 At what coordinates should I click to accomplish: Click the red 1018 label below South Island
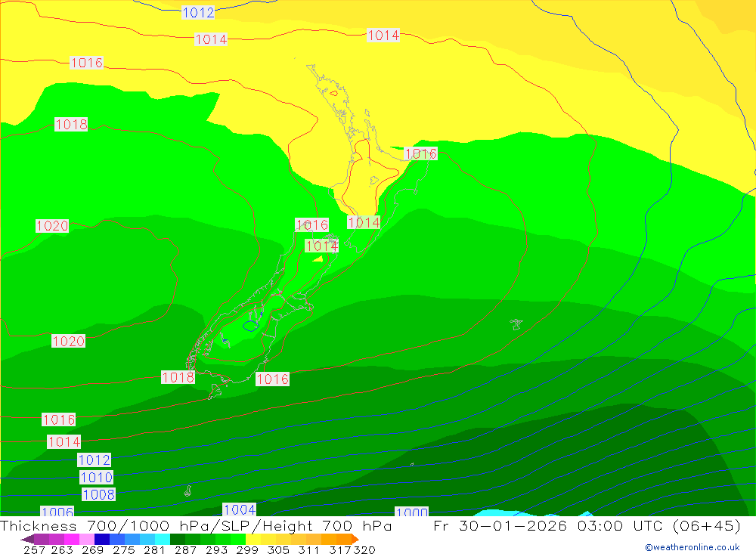pyautogui.click(x=178, y=378)
